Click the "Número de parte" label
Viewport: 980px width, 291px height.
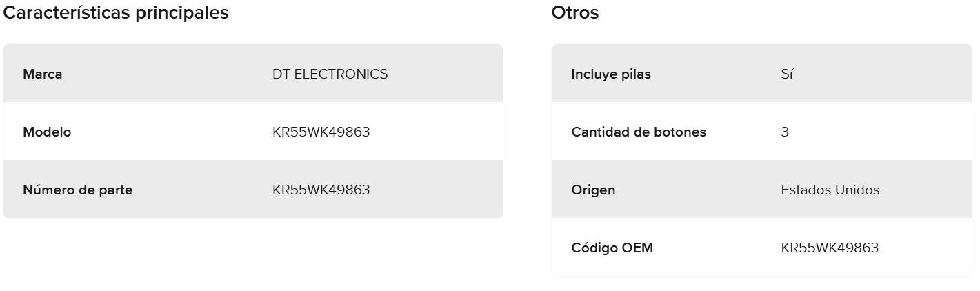pyautogui.click(x=77, y=190)
